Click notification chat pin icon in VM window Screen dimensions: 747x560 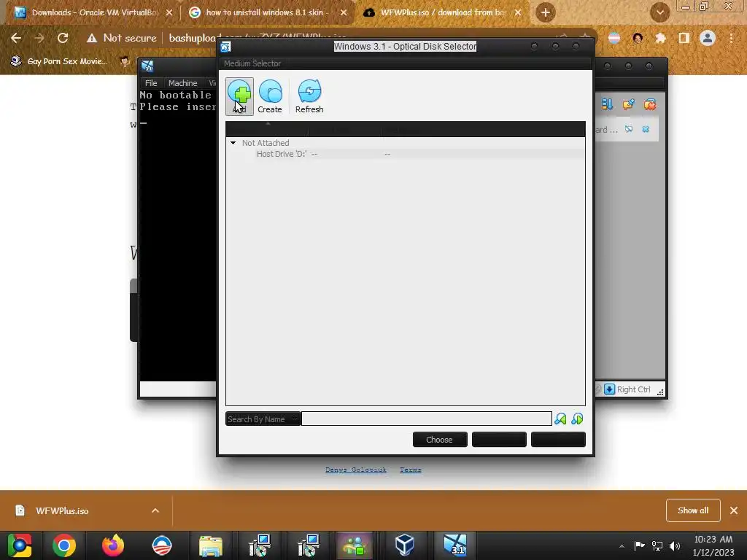628,104
